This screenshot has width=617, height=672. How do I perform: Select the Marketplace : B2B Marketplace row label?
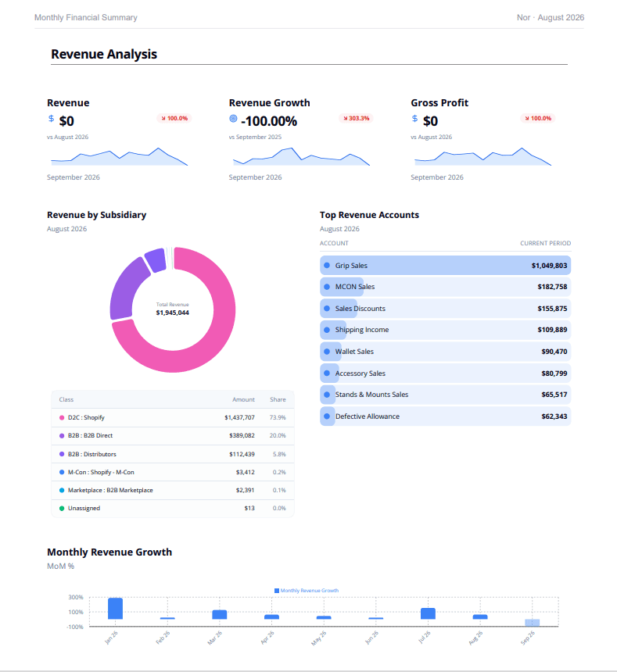tap(110, 490)
